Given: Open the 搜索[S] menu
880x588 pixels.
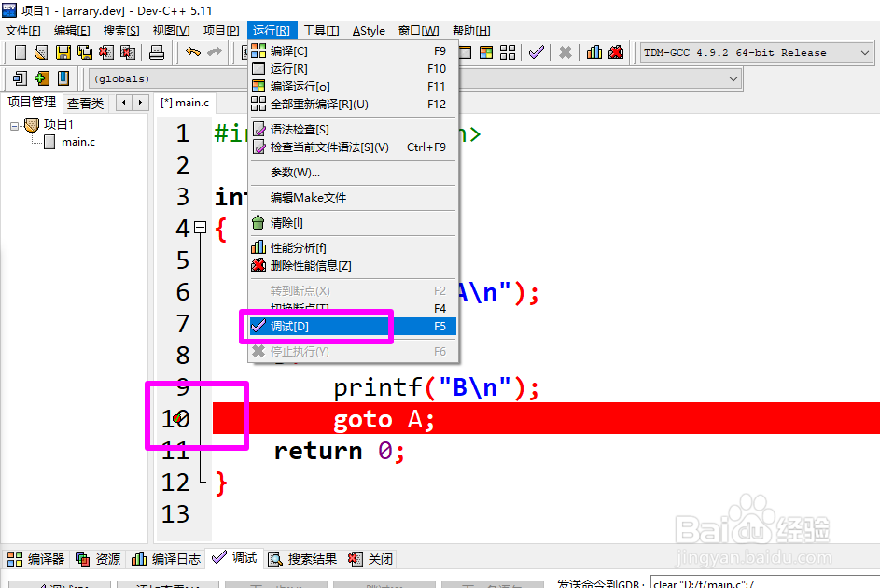Looking at the screenshot, I should [x=121, y=31].
